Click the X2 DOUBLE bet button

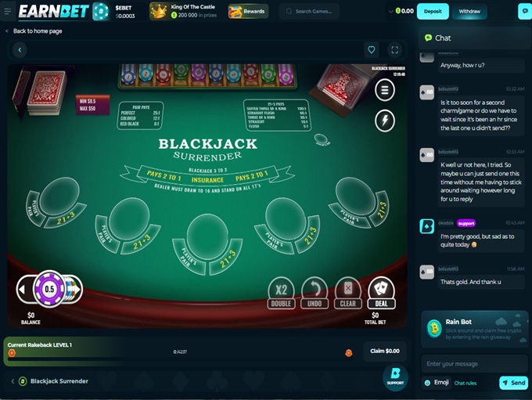pos(282,293)
